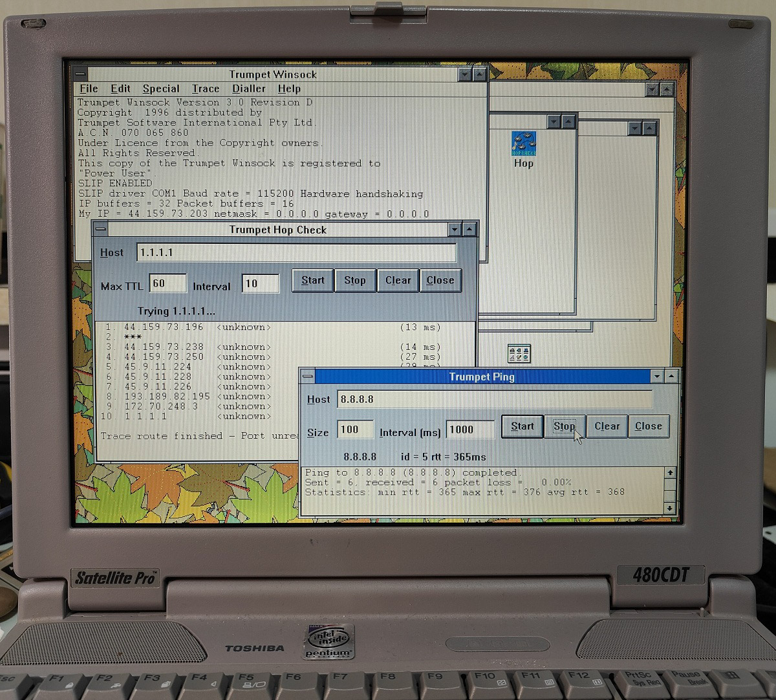Screen dimensions: 776x700
Task: Click Trumpet Ping title bar
Action: click(482, 377)
